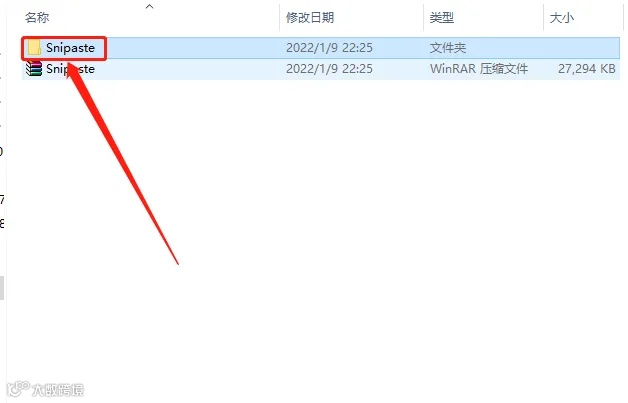Sort by 修改日期 column header
Viewport: 628px width, 403px height.
[310, 18]
